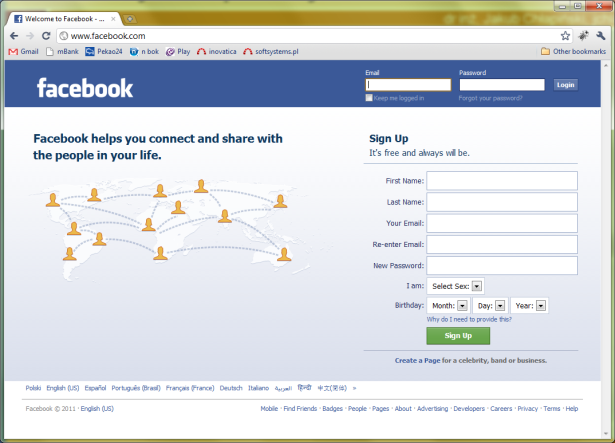Open the Gmail bookmark
The height and width of the screenshot is (443, 615).
(24, 51)
